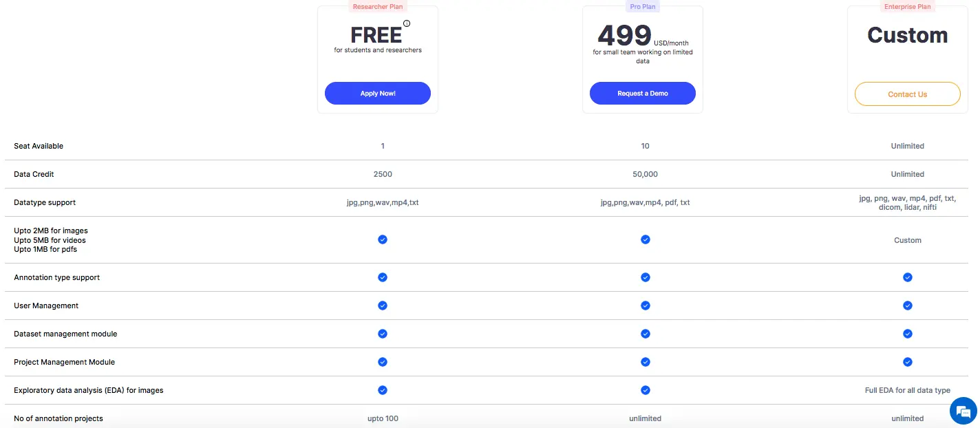980x428 pixels.
Task: Click the info icon next to FREE
Action: pyautogui.click(x=407, y=23)
